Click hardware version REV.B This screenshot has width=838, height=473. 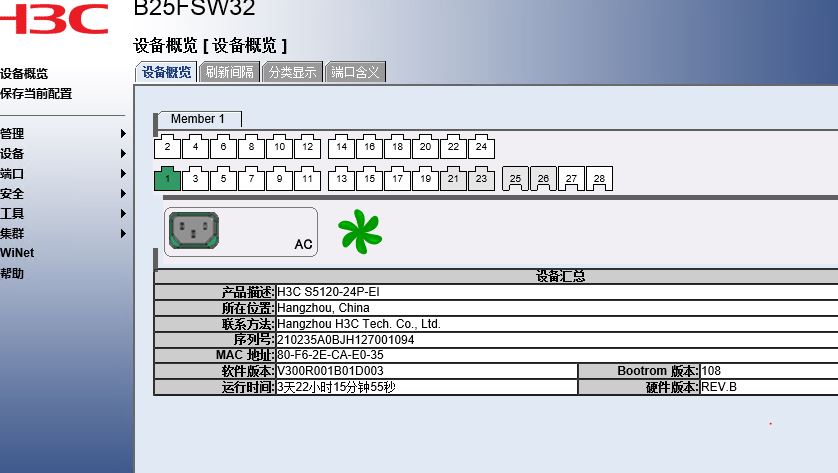coord(719,387)
